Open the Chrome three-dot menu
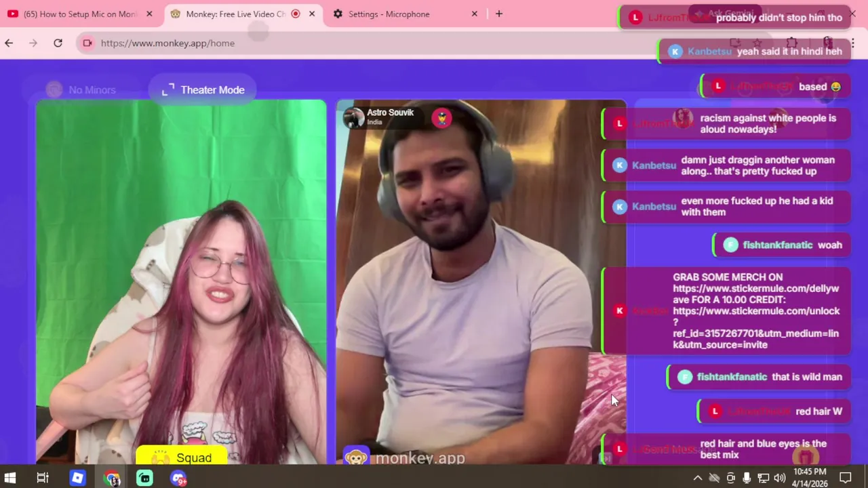Screen dimensions: 868x488 click(852, 43)
